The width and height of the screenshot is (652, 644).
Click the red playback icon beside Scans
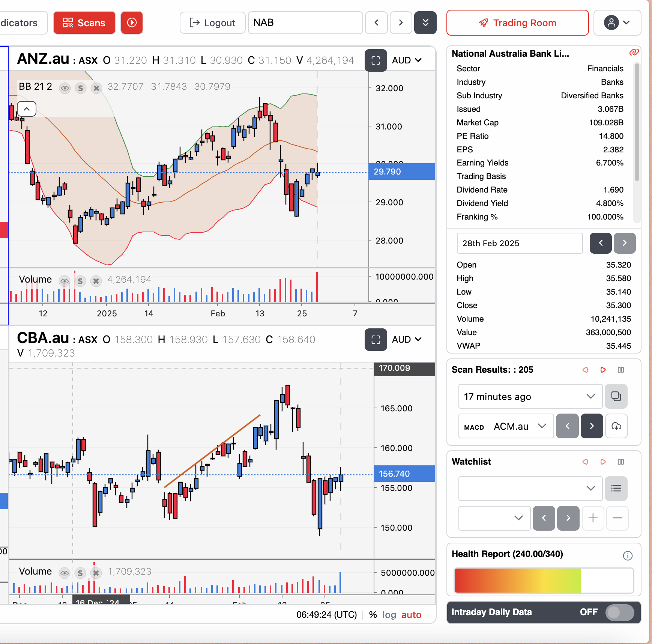point(132,23)
